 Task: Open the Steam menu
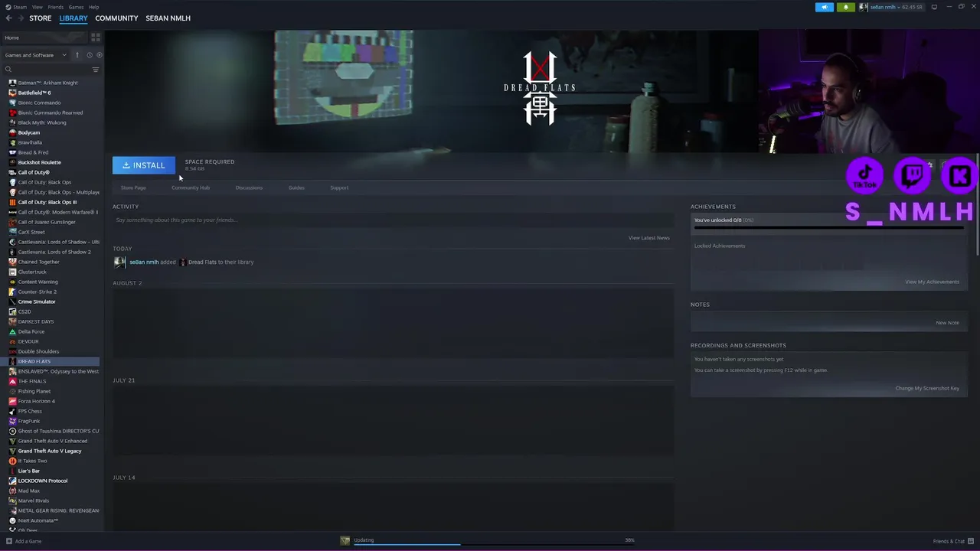pos(19,7)
